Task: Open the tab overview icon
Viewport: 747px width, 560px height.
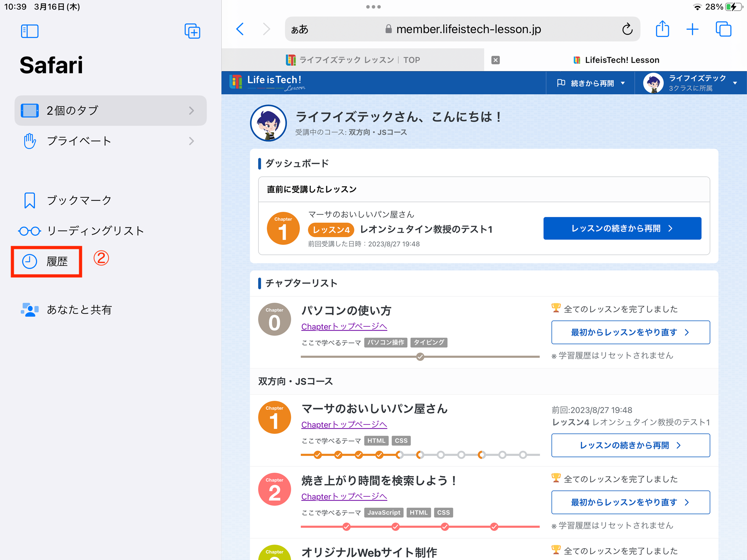Action: click(723, 29)
